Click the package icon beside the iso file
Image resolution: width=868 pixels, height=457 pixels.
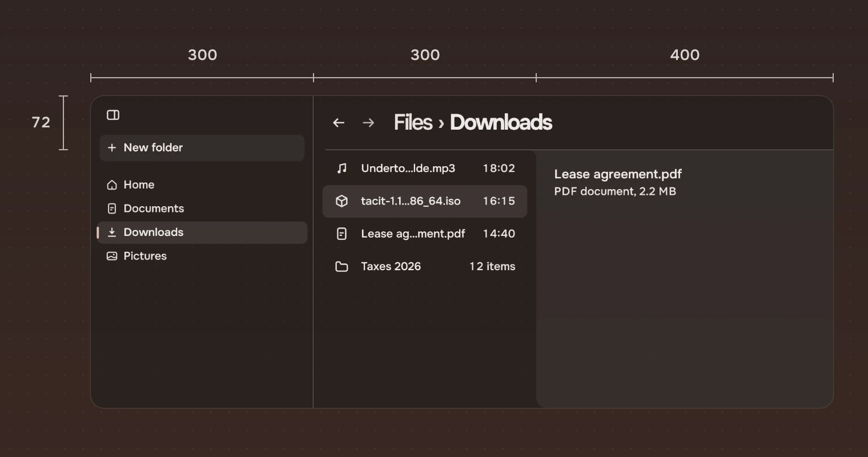(341, 201)
